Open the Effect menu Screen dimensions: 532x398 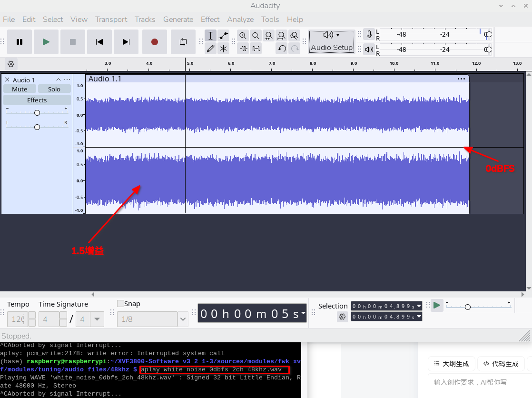pos(210,20)
